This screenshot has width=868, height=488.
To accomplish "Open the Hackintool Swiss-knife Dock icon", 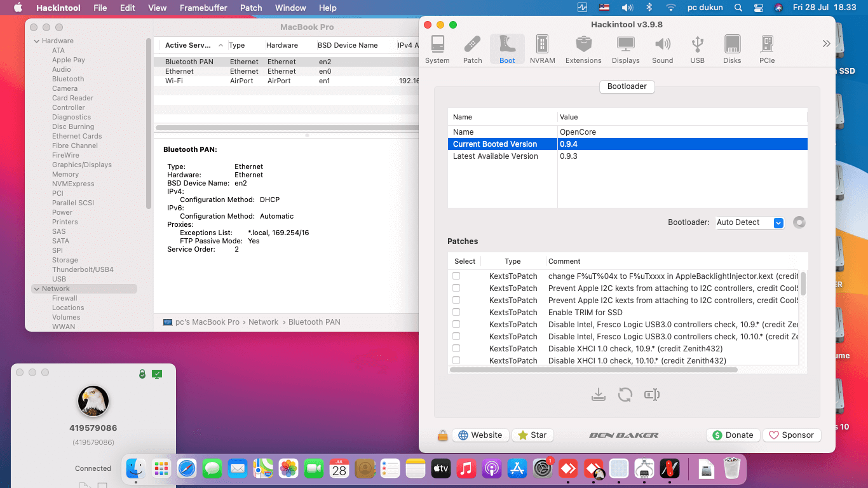I will click(670, 469).
